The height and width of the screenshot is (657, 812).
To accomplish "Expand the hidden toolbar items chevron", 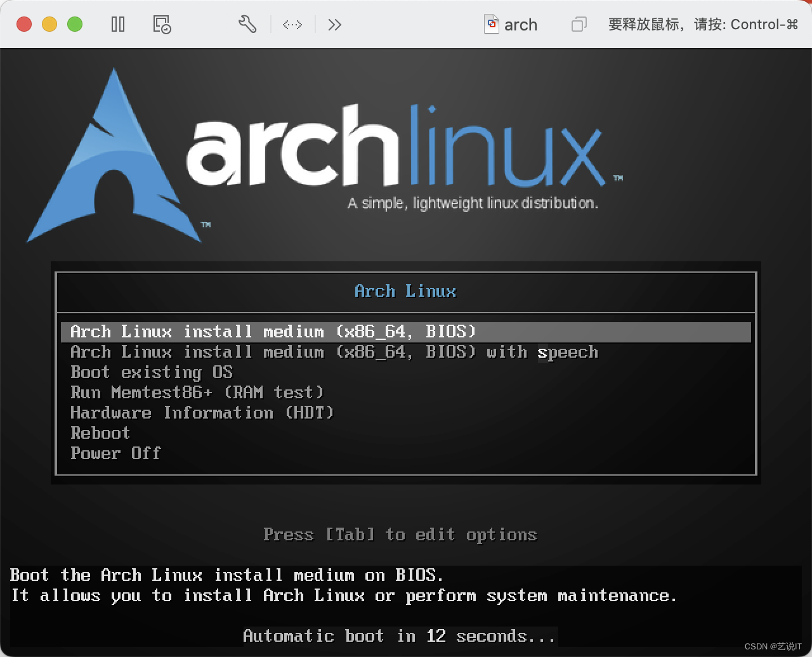I will (335, 25).
